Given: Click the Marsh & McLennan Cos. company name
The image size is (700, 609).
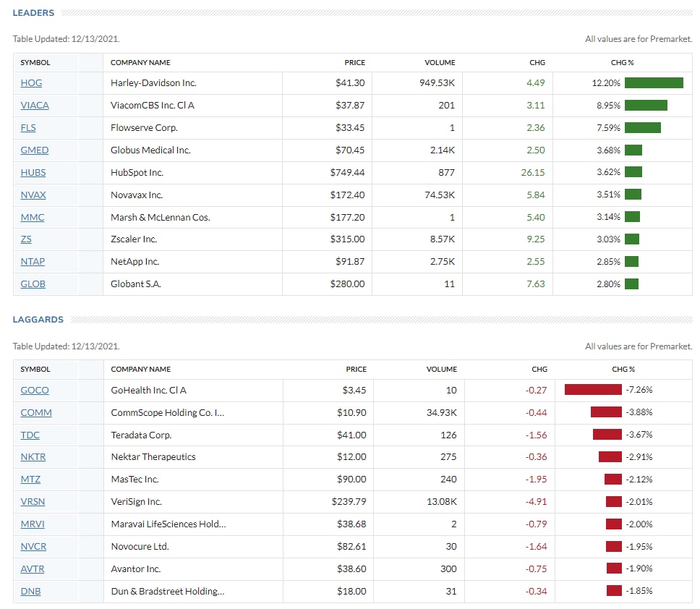Looking at the screenshot, I should (x=160, y=218).
